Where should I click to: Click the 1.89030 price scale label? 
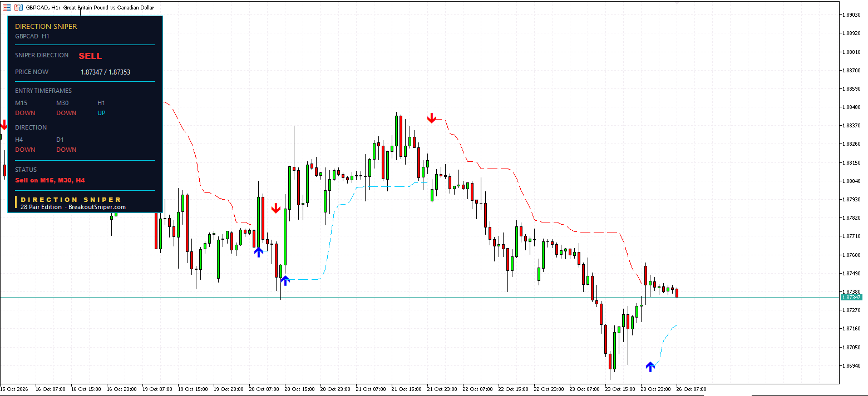point(851,14)
